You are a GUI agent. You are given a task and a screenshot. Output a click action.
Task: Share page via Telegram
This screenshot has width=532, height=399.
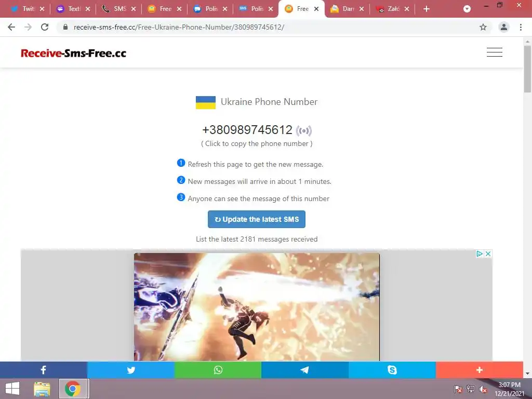click(x=304, y=370)
